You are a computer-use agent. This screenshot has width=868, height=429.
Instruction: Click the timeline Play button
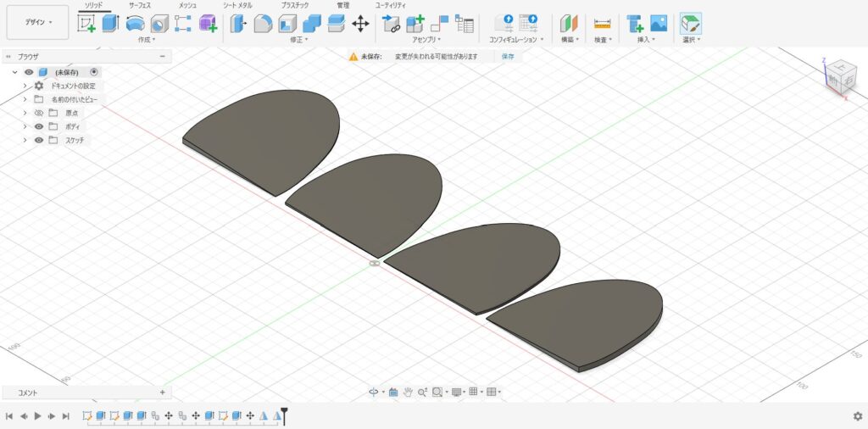coord(38,416)
